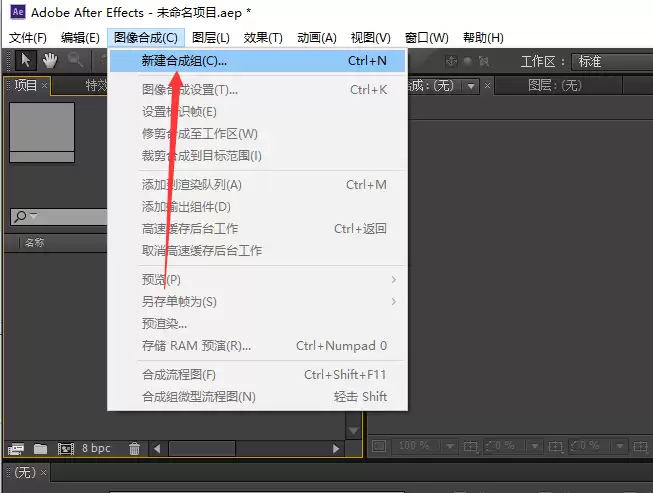The image size is (653, 493).
Task: Switch to the 项目 panel tab
Action: pyautogui.click(x=25, y=85)
